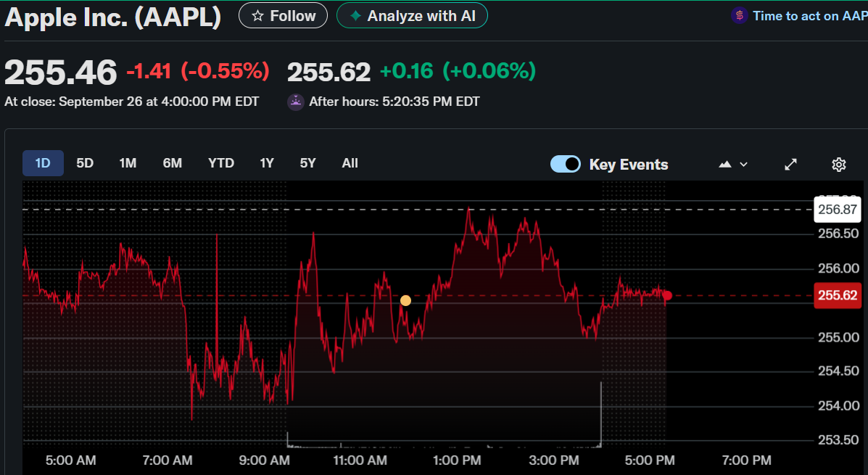Click the 7:00 PM time axis label
This screenshot has height=475, width=868.
tap(746, 460)
